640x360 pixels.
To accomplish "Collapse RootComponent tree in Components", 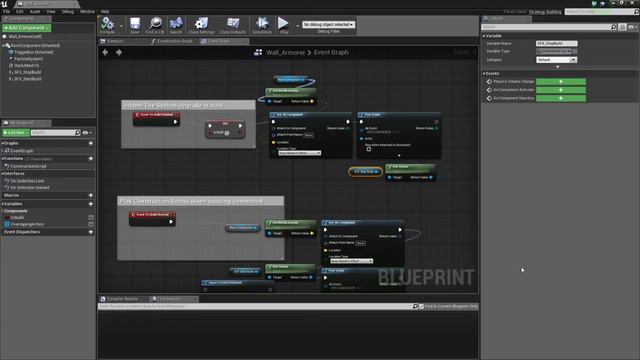I will [3, 46].
